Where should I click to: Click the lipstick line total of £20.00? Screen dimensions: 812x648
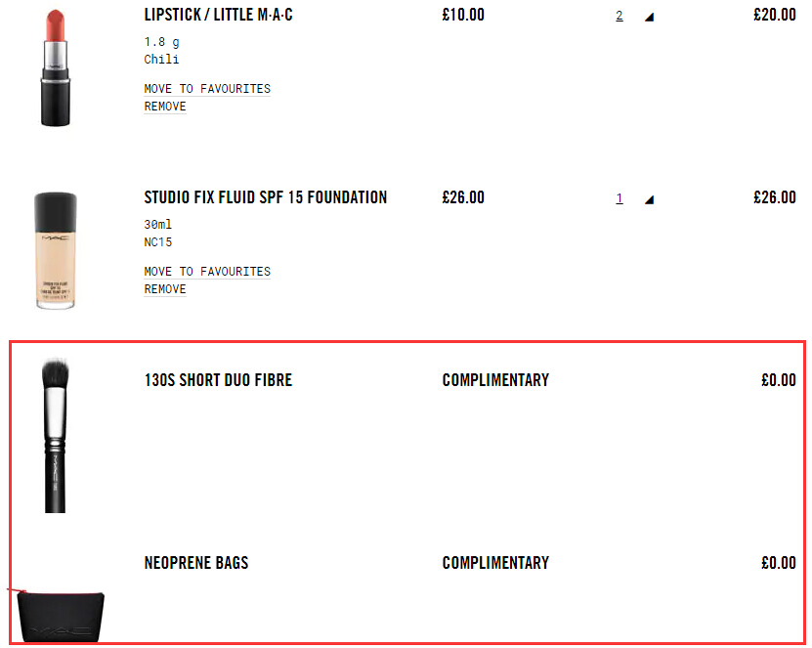tap(774, 15)
